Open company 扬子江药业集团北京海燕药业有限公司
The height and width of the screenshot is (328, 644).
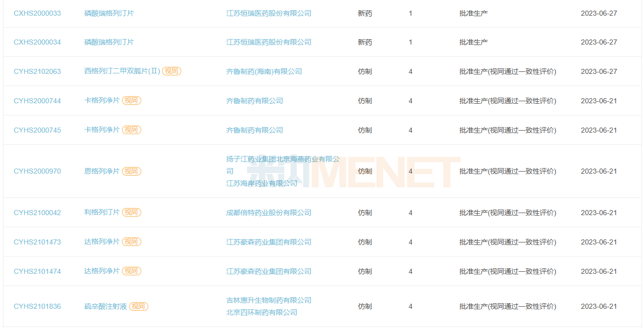(283, 165)
